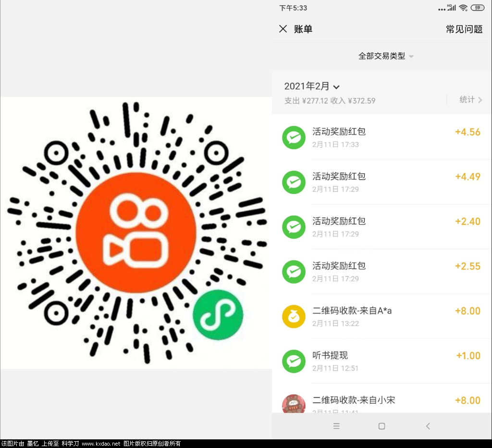Screen dimensions: 492x448
Task: Tap the HD signal strength icon
Action: tap(452, 8)
